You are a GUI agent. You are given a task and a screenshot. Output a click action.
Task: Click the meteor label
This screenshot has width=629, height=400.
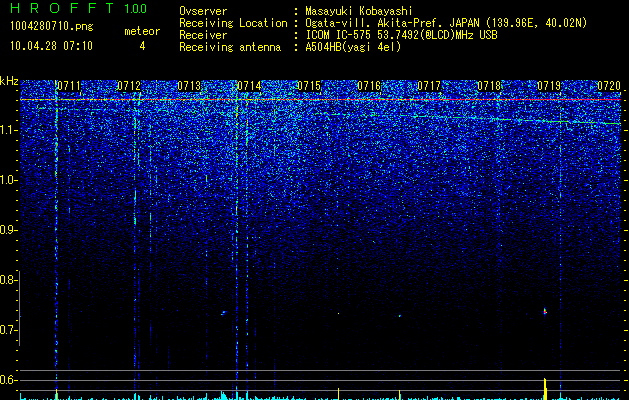tap(142, 31)
